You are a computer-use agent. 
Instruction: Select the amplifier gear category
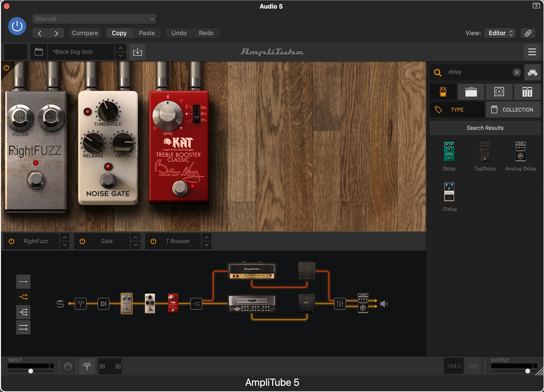click(x=471, y=92)
